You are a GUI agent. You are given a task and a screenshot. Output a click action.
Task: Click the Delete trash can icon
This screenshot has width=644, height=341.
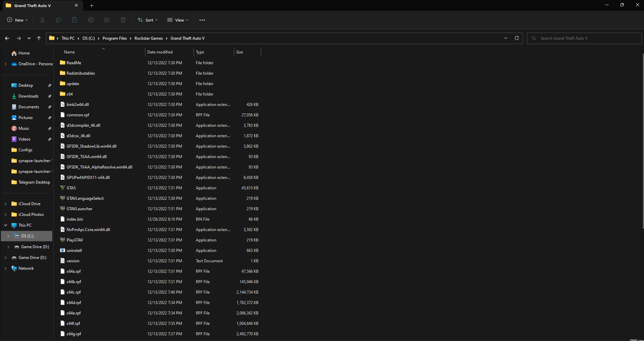pyautogui.click(x=123, y=20)
